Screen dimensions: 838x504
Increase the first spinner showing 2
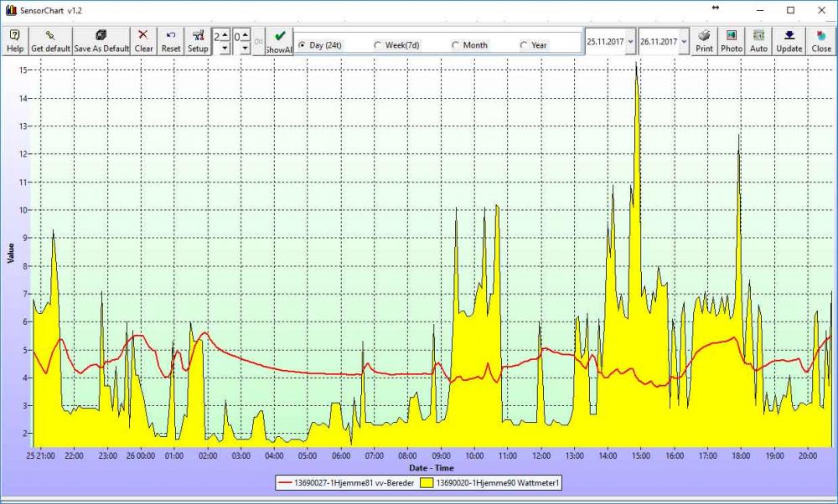pos(225,35)
